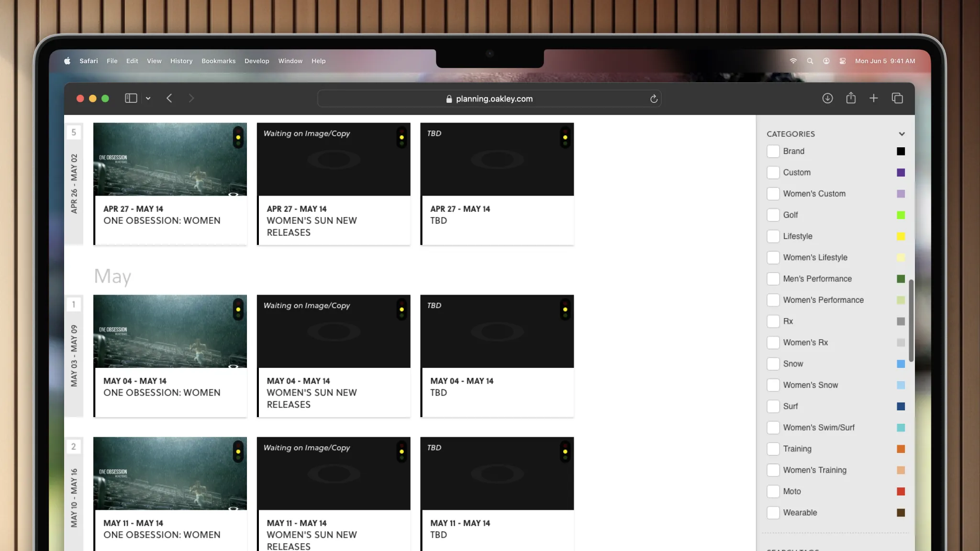Collapse the Categories section chevron
Screen dimensions: 980x551
click(902, 134)
